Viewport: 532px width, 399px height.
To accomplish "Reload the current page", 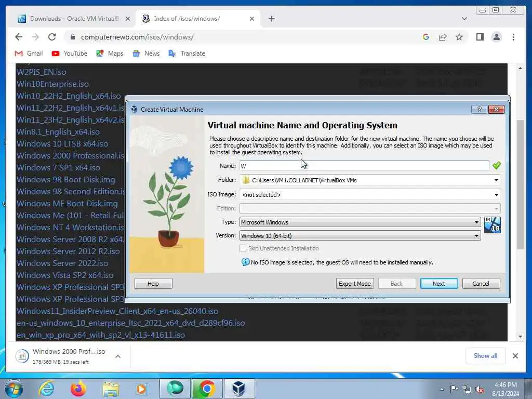I will [x=52, y=37].
